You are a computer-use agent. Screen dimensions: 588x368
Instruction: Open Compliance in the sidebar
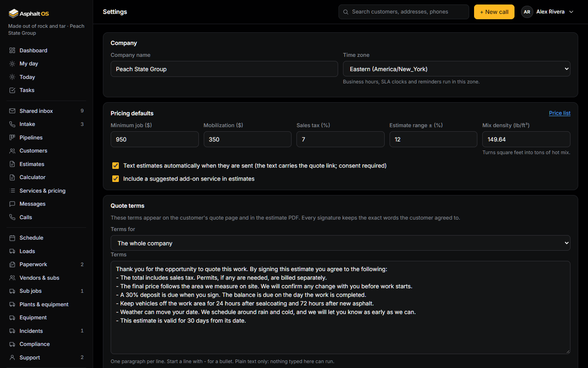(x=47, y=344)
